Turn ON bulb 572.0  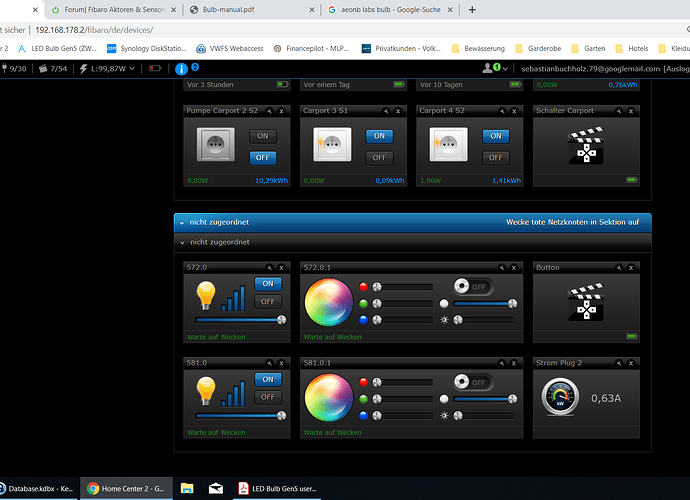coord(268,284)
